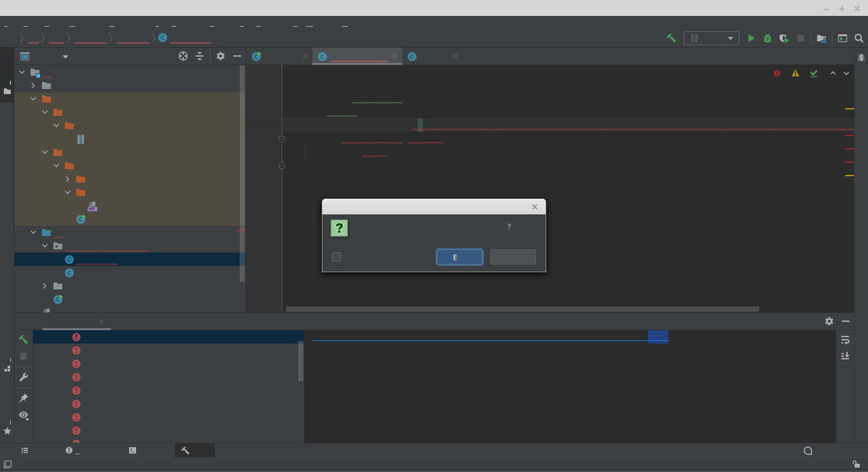Screen dimensions: 868x472
Task: Open the TODO tool window tab at the bottom
Action: coord(25,450)
